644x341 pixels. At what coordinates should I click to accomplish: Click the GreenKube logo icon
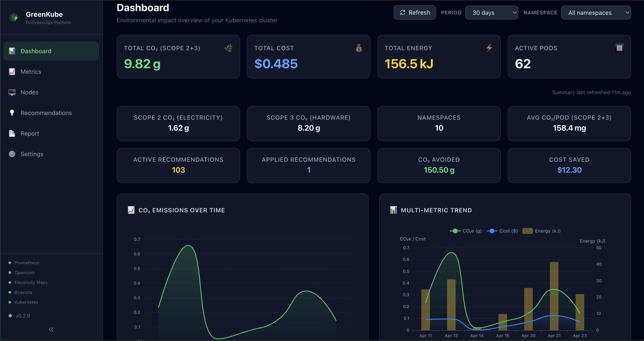(x=14, y=17)
